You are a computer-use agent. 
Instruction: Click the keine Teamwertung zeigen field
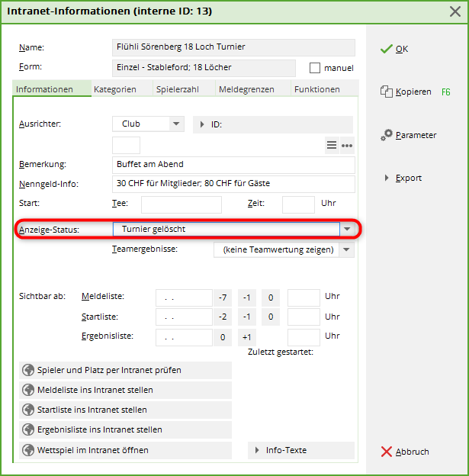pos(276,249)
